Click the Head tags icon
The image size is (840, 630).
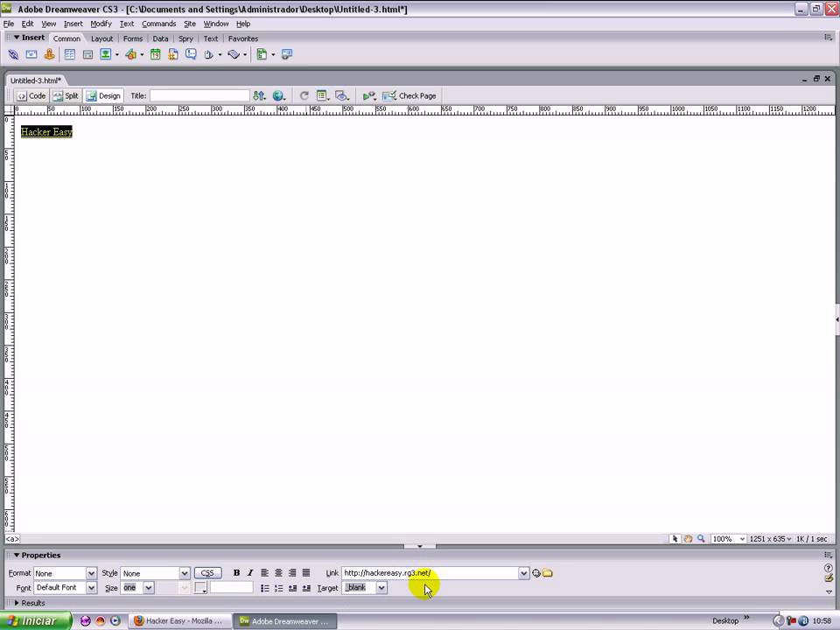[x=209, y=54]
